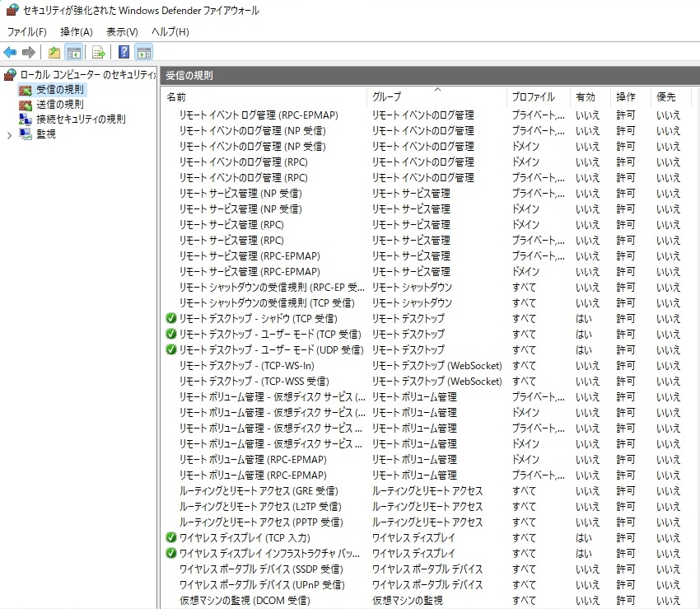Select rule ルーティングとリモート アクセス (L2TP 受信)
This screenshot has height=609, width=700.
(x=260, y=506)
